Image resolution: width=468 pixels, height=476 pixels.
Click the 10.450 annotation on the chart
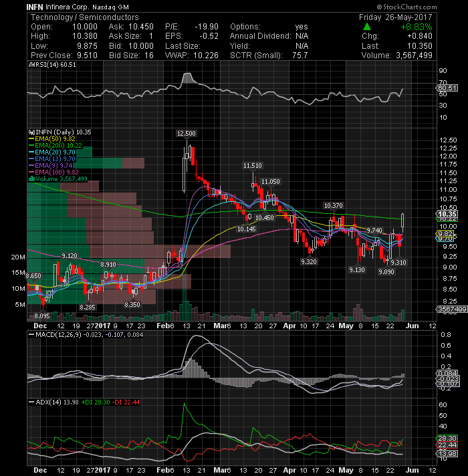pos(264,218)
